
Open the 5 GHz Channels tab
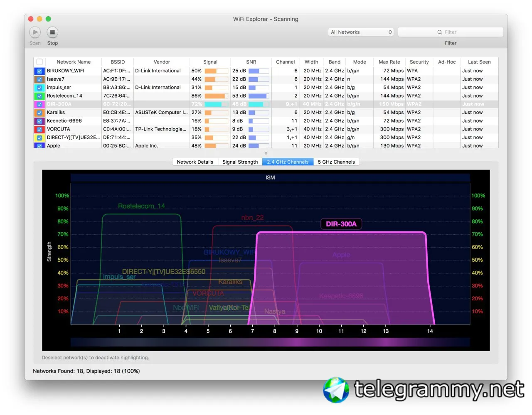coord(336,162)
